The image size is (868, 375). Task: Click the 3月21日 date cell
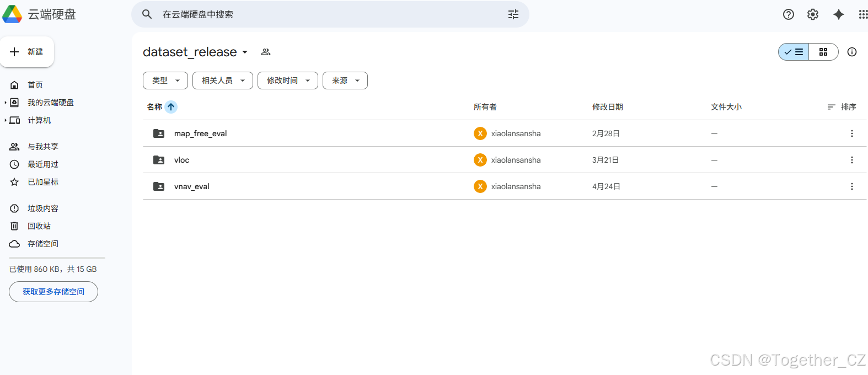pos(606,160)
